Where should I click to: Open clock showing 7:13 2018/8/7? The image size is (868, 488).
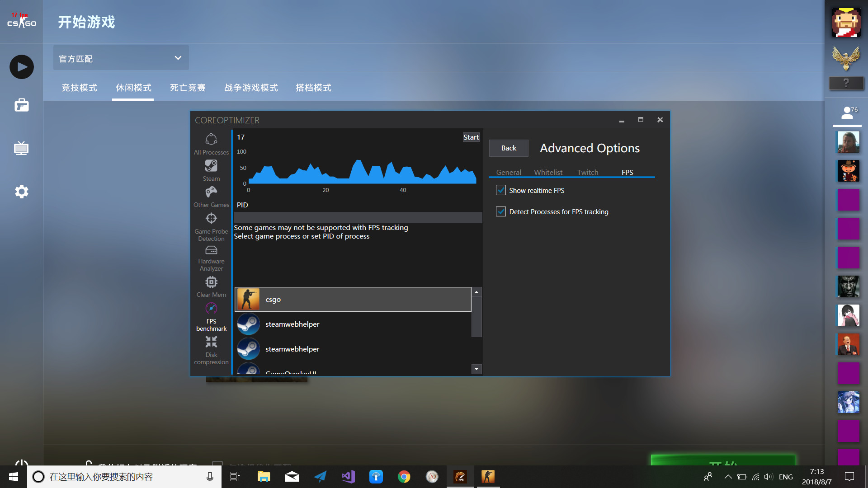(x=816, y=477)
